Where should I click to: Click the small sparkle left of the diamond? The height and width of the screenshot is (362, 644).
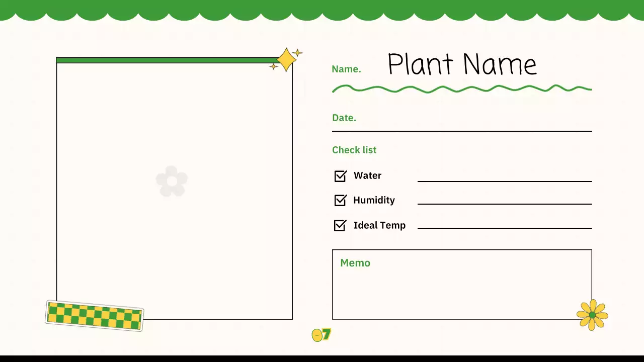coord(273,67)
